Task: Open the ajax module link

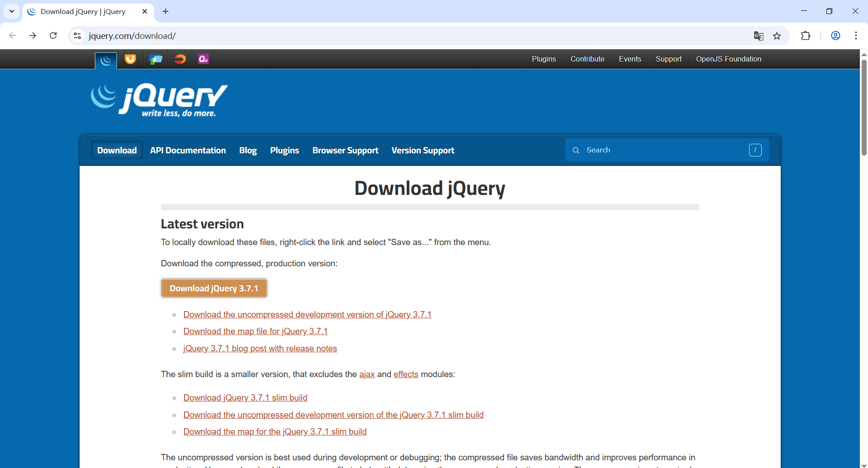Action: [x=367, y=374]
